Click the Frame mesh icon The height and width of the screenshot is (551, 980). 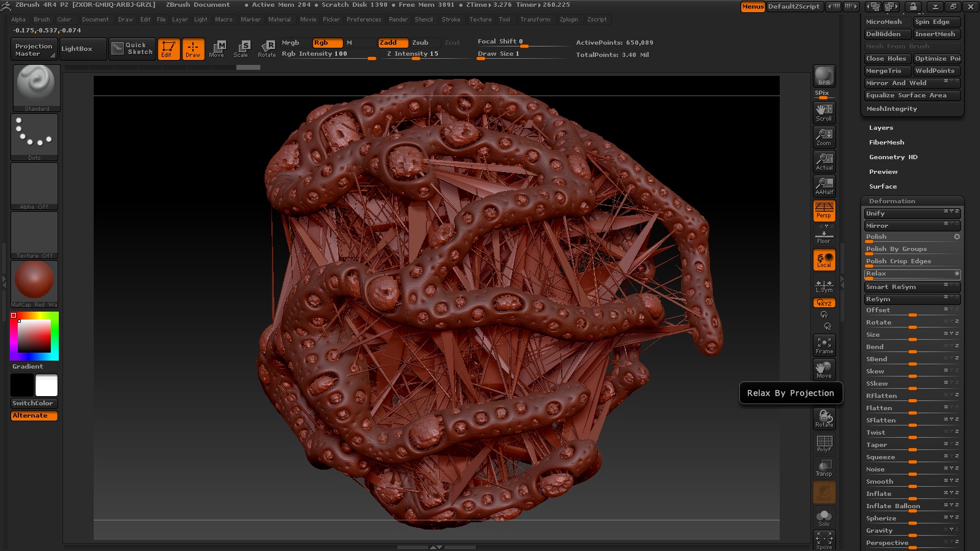tap(824, 345)
